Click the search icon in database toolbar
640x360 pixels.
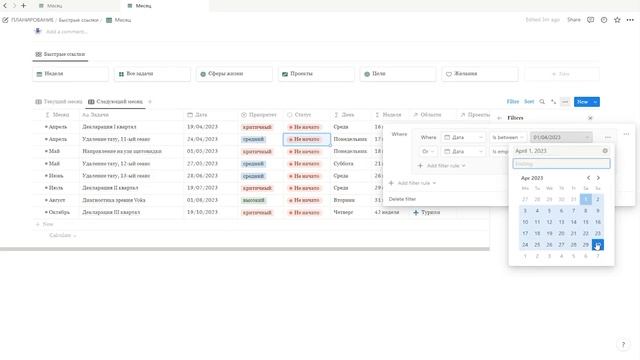542,102
